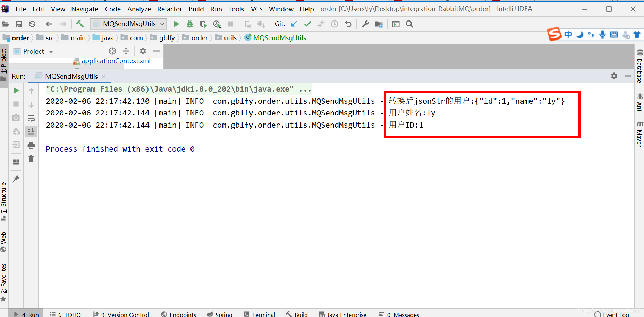Image resolution: width=644 pixels, height=317 pixels.
Task: Click the Save All toolbar icon
Action: tap(19, 24)
